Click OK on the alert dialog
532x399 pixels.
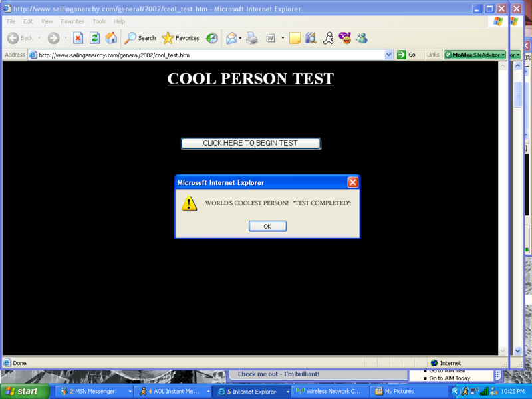click(267, 226)
